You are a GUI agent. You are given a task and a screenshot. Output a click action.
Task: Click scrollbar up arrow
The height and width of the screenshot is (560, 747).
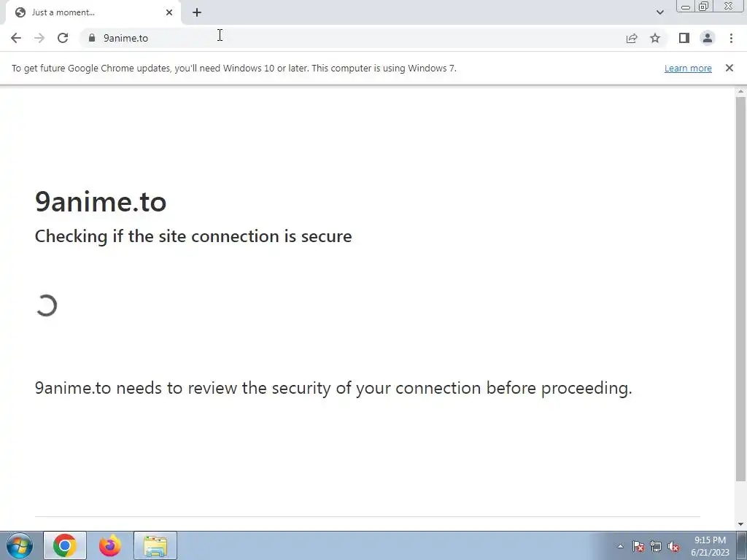pyautogui.click(x=741, y=91)
